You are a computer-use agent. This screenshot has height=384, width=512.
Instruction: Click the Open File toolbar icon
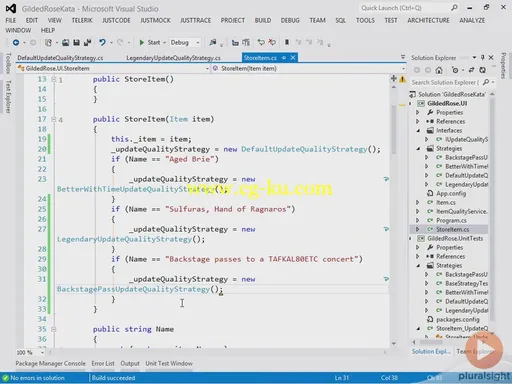[x=66, y=42]
